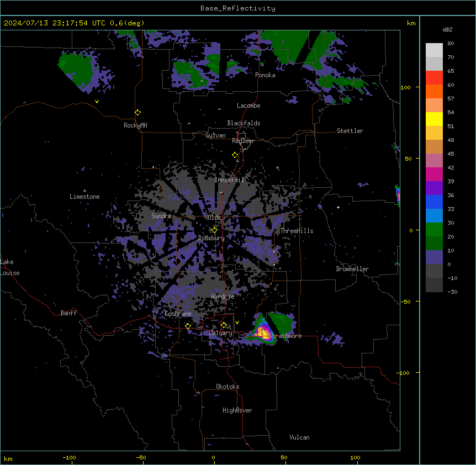The image size is (476, 465).
Task: Click the Cochrane label
Action: pyautogui.click(x=178, y=314)
